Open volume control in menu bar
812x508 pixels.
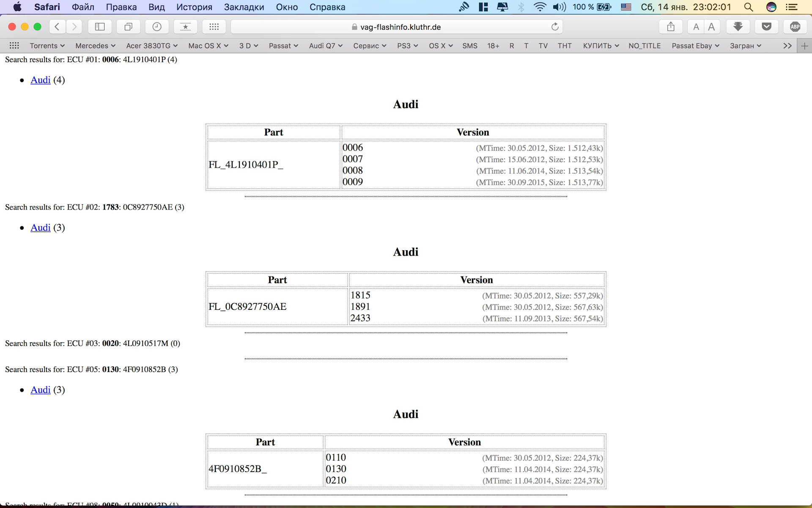click(x=559, y=7)
